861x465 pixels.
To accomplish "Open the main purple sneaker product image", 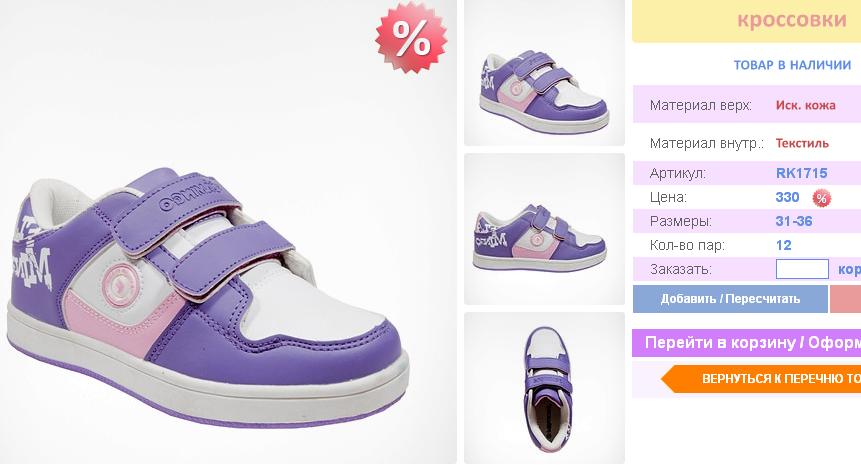I will click(228, 232).
